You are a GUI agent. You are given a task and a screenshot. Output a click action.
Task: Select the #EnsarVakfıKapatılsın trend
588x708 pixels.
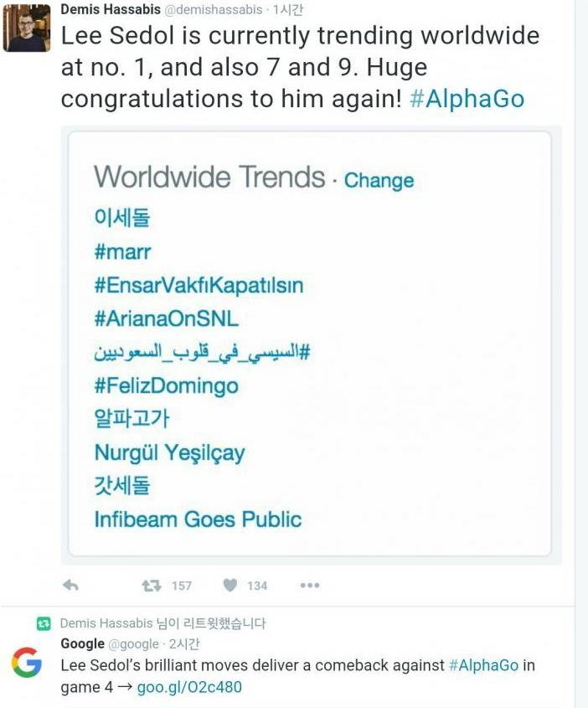click(199, 285)
